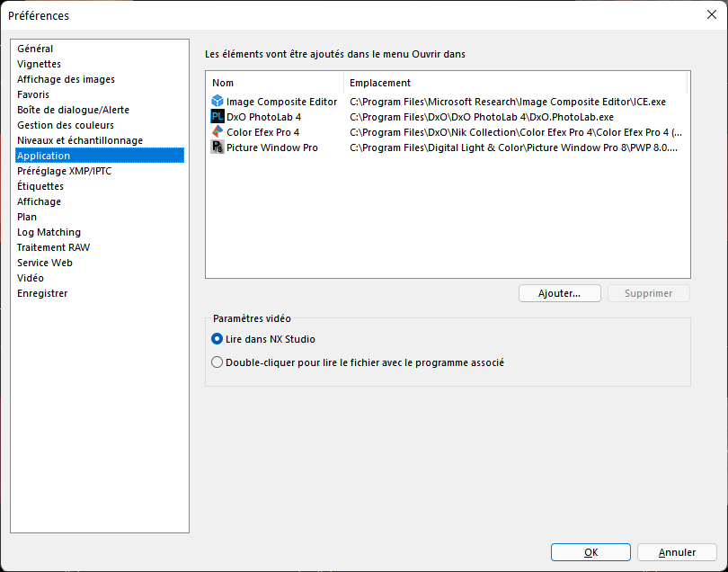
Task: Cancel with the Annuler button
Action: [x=677, y=552]
